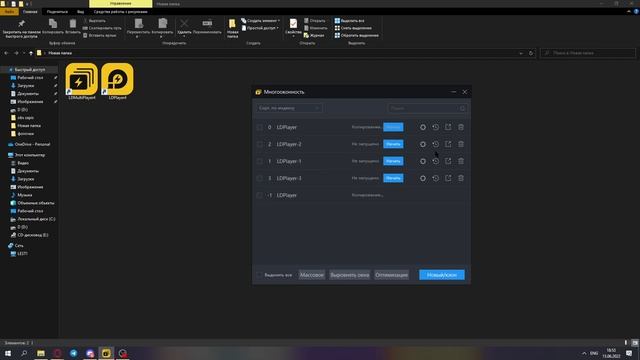Open Delete (Удалить) dropdown in ribbon
Viewport: 640px width, 360px height.
tap(184, 36)
